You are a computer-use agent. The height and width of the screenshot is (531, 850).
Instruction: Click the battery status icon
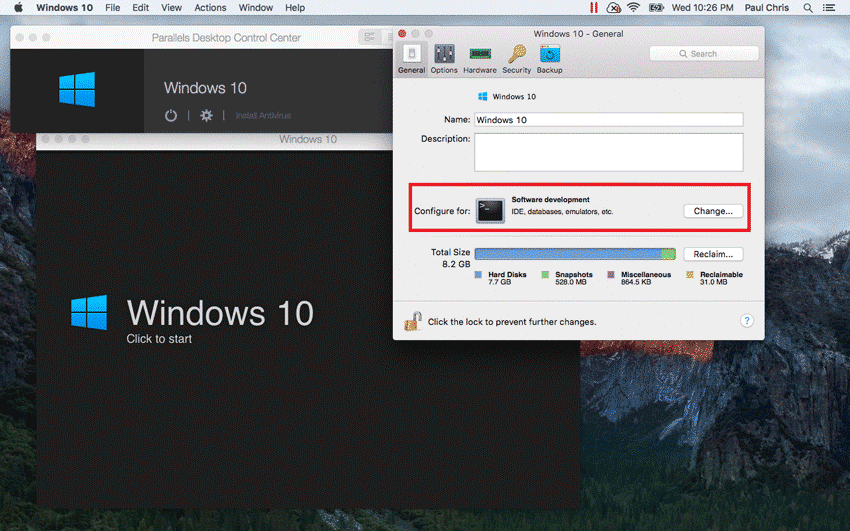click(x=656, y=8)
